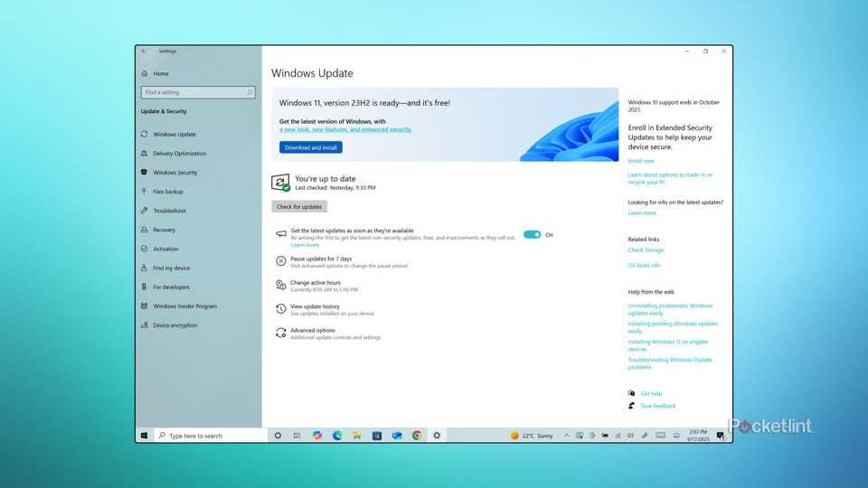The width and height of the screenshot is (868, 488).
Task: Click the Settings gear on taskbar
Action: pos(437,436)
